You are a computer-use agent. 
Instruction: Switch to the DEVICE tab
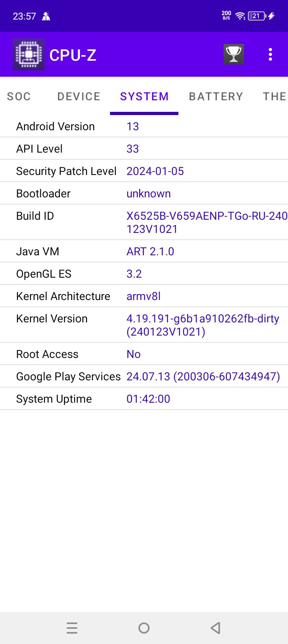coord(79,96)
